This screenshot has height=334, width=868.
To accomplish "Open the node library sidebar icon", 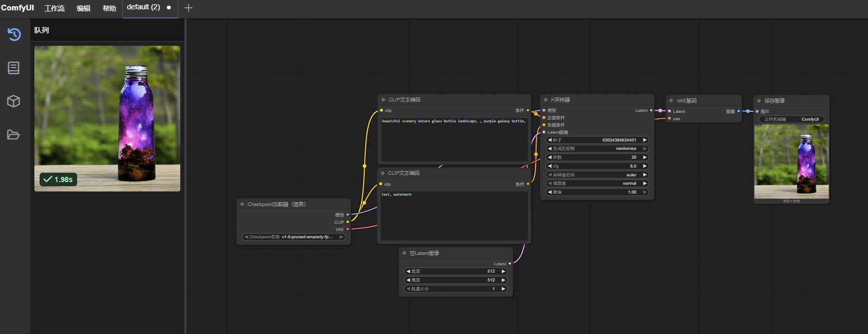I will (14, 68).
